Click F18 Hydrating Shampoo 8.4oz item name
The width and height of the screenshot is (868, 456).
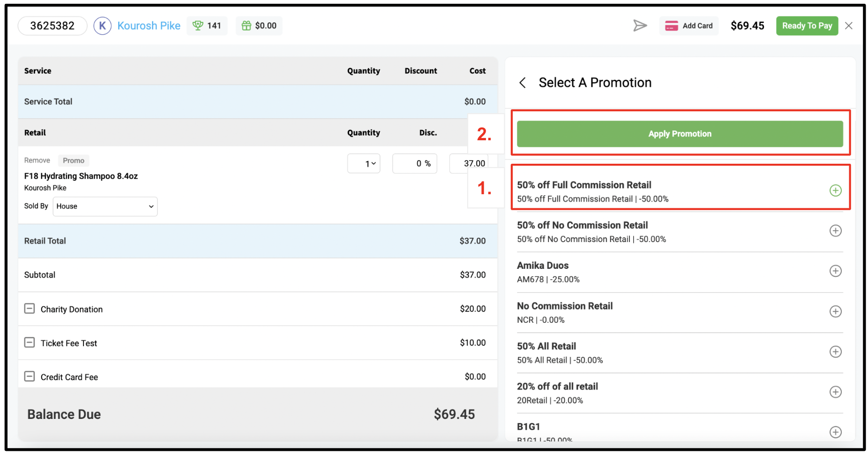click(x=81, y=176)
